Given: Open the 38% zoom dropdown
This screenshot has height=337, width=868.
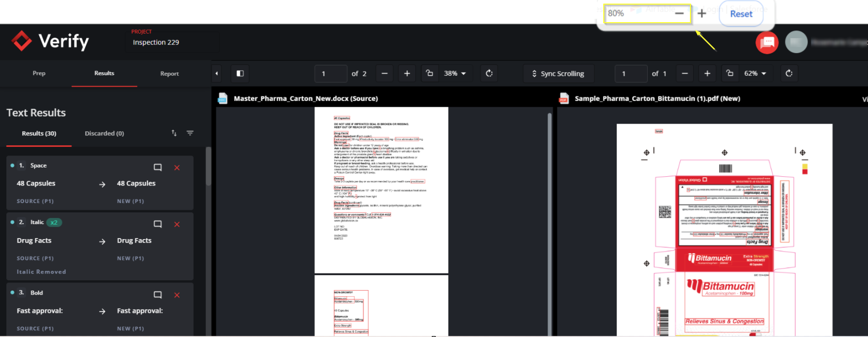Looking at the screenshot, I should pos(455,74).
